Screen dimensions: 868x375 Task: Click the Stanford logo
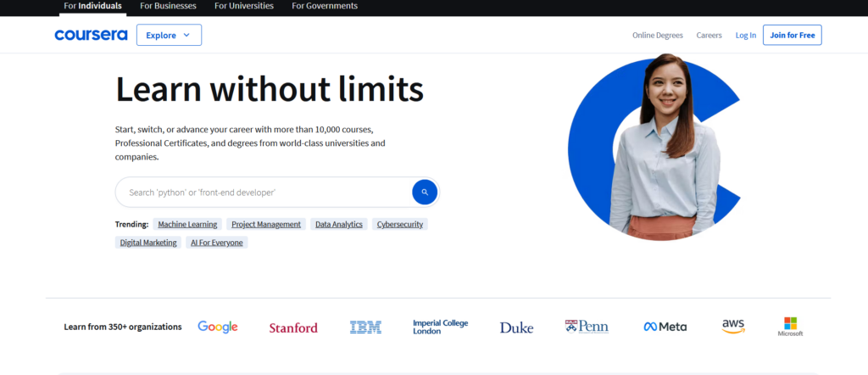(293, 327)
